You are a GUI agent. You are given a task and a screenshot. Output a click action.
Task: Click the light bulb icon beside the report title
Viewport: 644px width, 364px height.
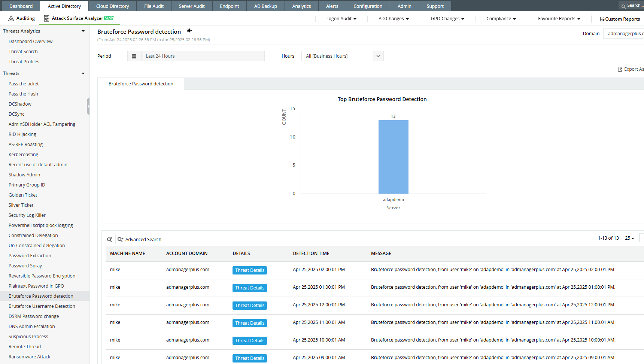[189, 31]
